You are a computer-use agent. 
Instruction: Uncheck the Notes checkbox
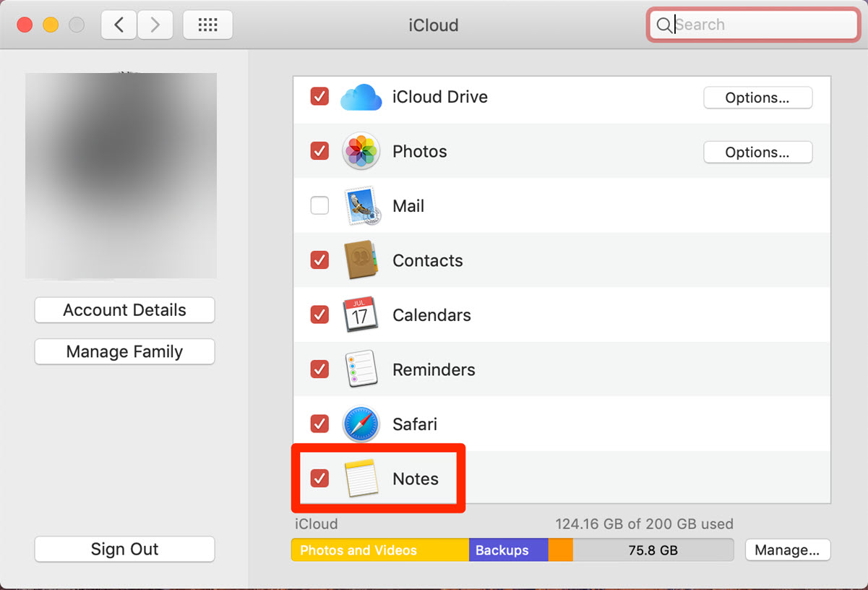[x=319, y=478]
